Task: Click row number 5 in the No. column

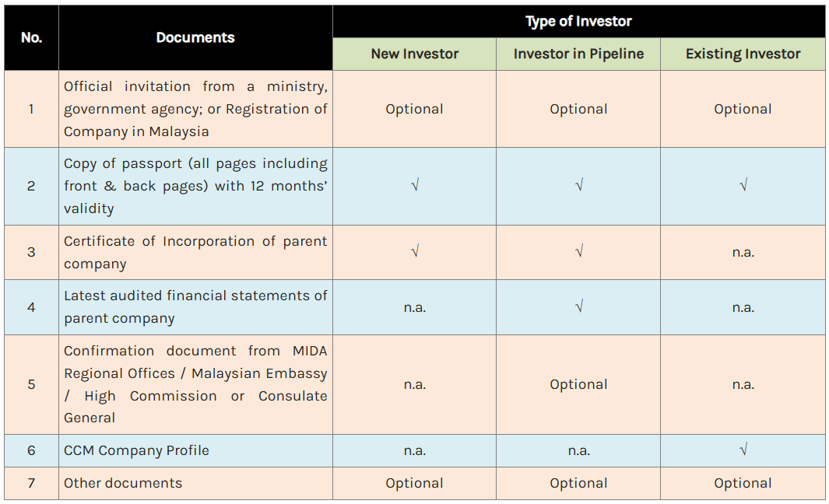Action: coord(31,384)
